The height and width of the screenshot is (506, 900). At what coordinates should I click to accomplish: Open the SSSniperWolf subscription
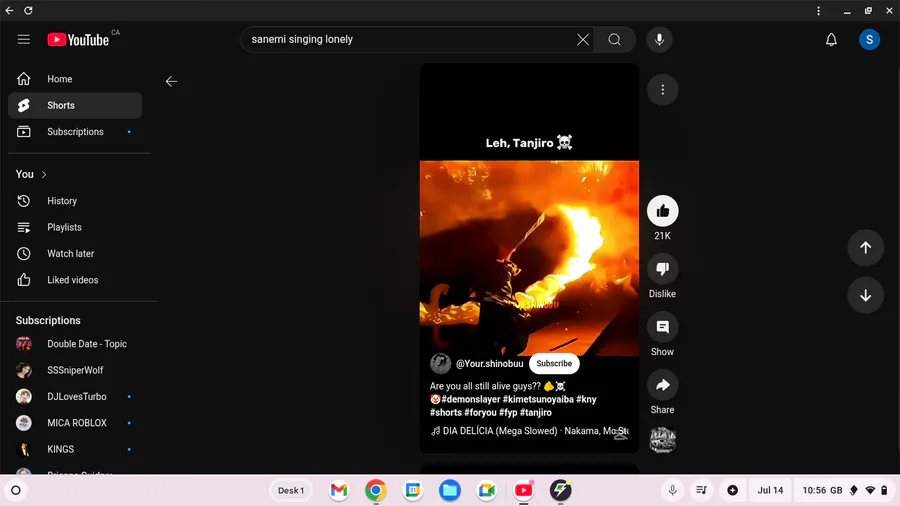75,370
